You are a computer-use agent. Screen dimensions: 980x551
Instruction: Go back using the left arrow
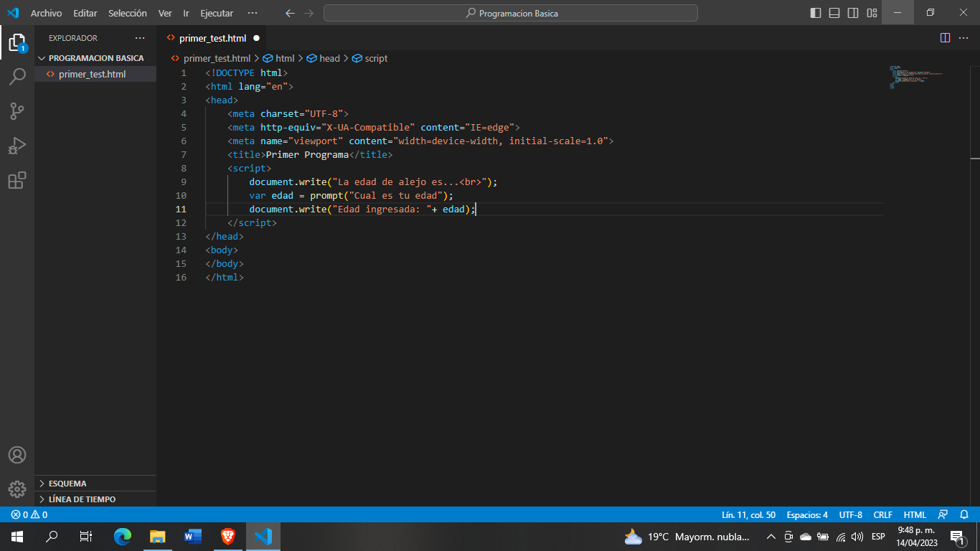point(290,13)
